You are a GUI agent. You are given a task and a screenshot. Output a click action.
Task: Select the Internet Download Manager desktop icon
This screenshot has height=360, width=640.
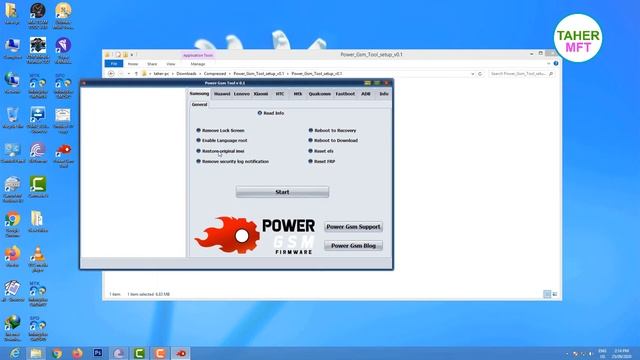pos(13,328)
